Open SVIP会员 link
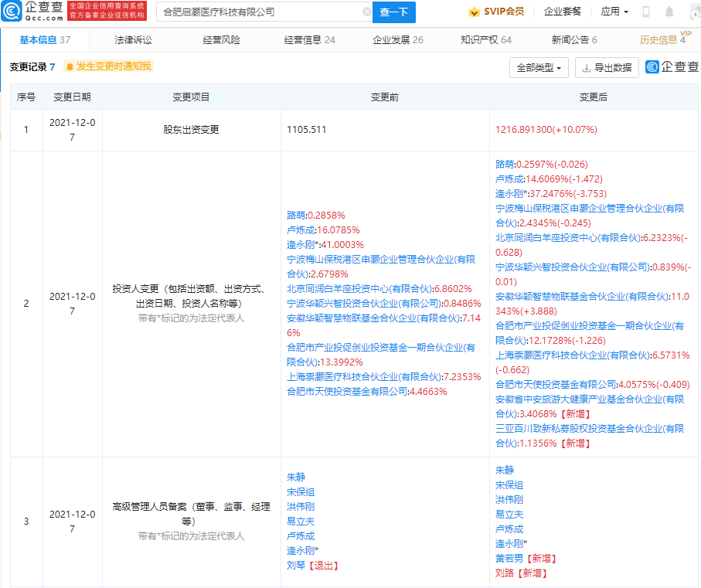701x588 pixels. click(504, 12)
